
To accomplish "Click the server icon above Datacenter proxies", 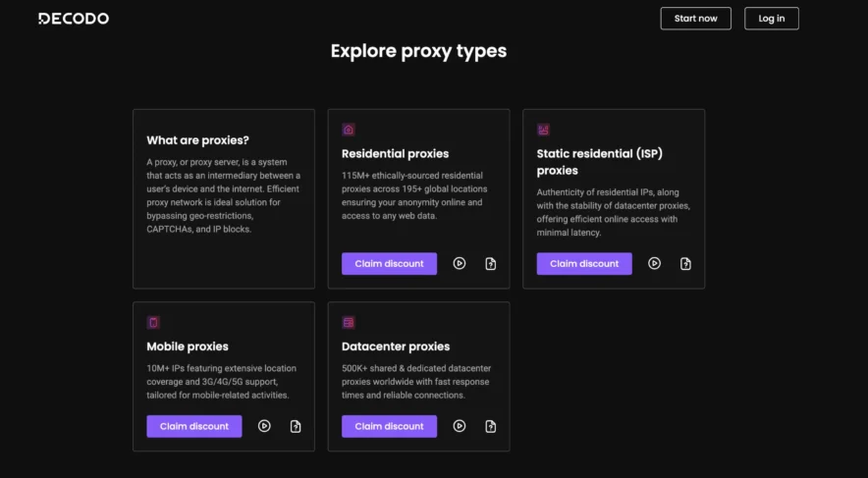I will (x=348, y=322).
